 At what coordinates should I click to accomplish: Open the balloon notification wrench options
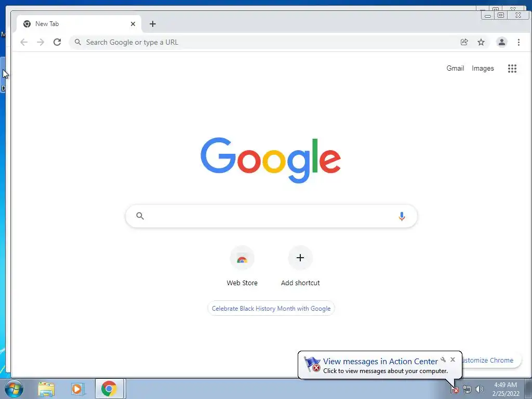click(443, 360)
